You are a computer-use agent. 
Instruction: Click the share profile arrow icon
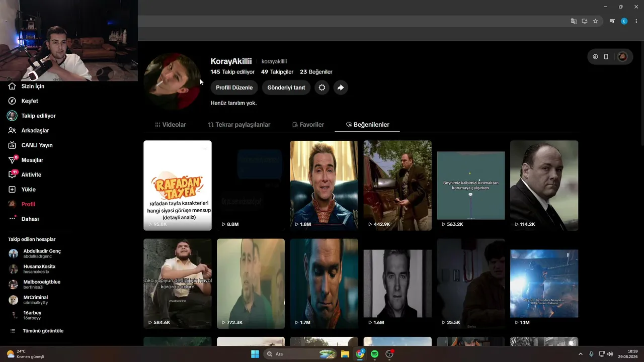pyautogui.click(x=341, y=87)
